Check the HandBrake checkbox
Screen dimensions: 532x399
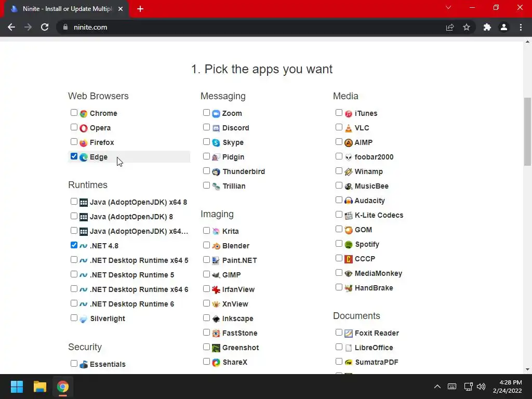point(339,287)
